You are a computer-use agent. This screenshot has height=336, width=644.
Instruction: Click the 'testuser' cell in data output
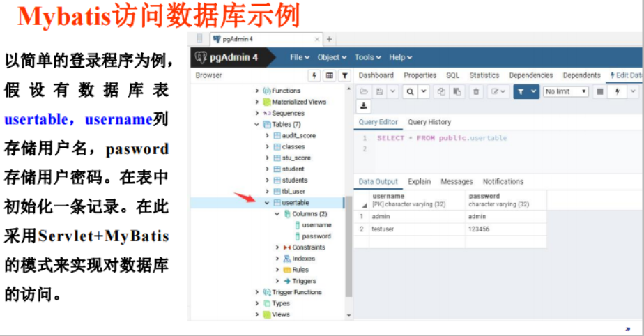(x=417, y=229)
